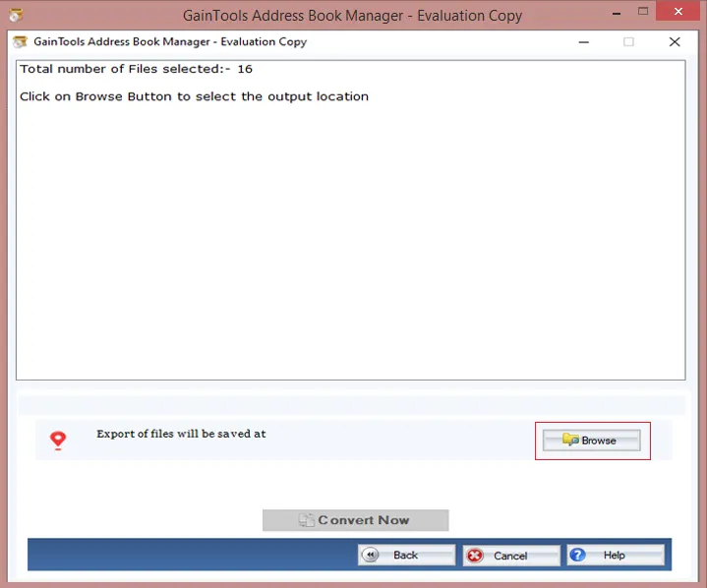Screen dimensions: 707x588
Task: Cancel the operation with Cancel button
Action: click(511, 556)
